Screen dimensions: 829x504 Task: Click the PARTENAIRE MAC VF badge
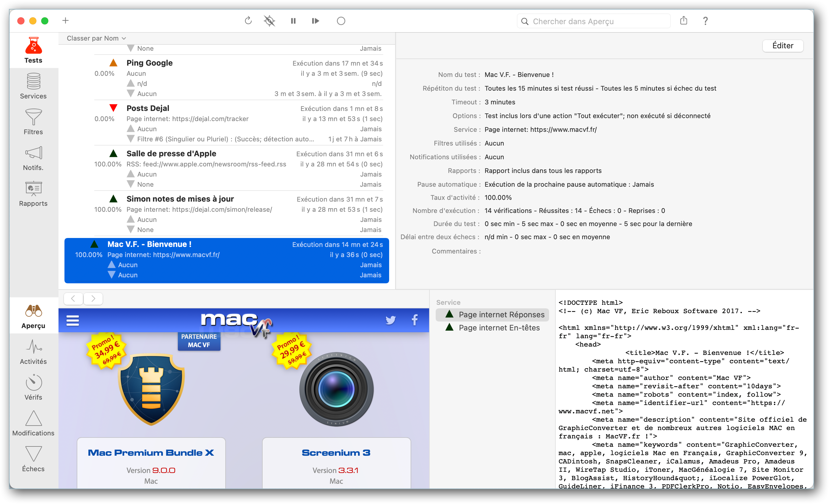pos(199,341)
